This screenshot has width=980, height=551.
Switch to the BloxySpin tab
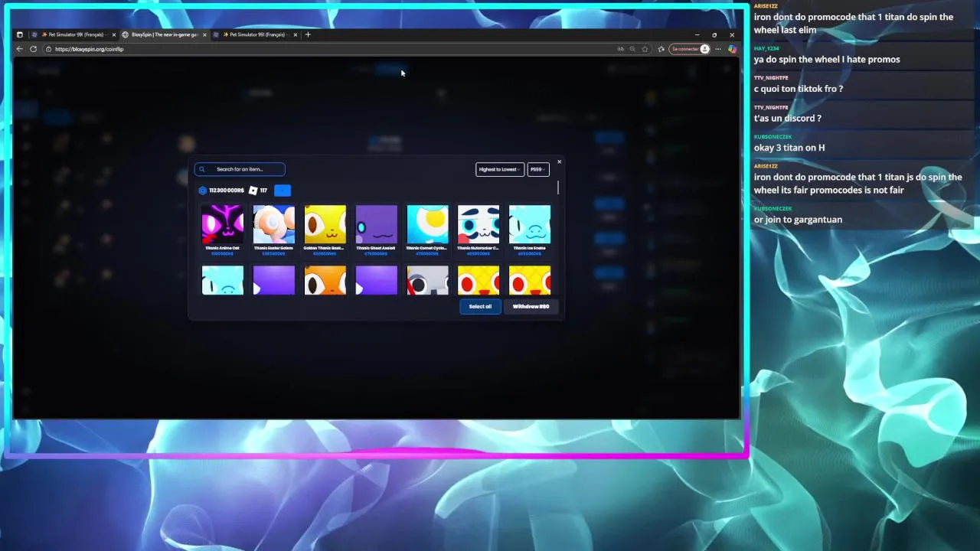pyautogui.click(x=164, y=34)
